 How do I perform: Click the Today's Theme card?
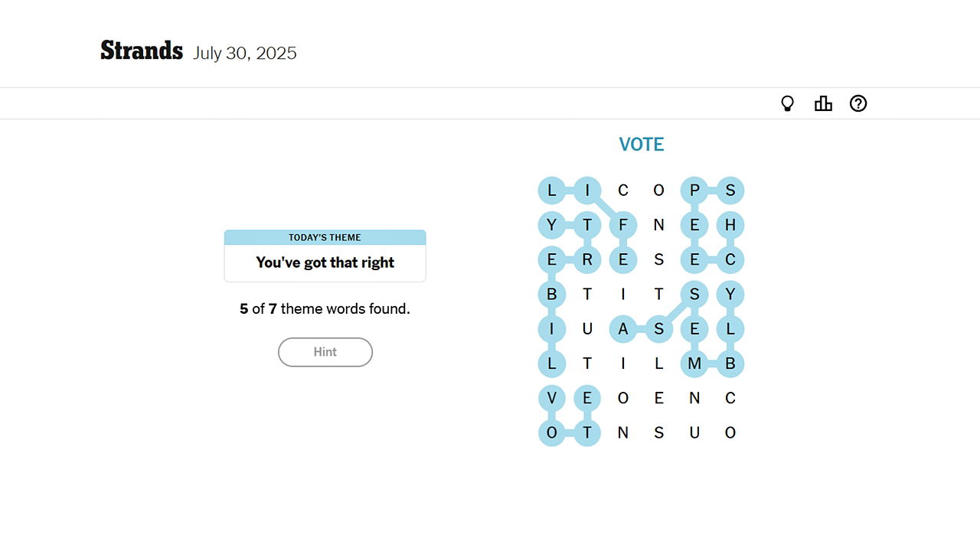(x=325, y=255)
